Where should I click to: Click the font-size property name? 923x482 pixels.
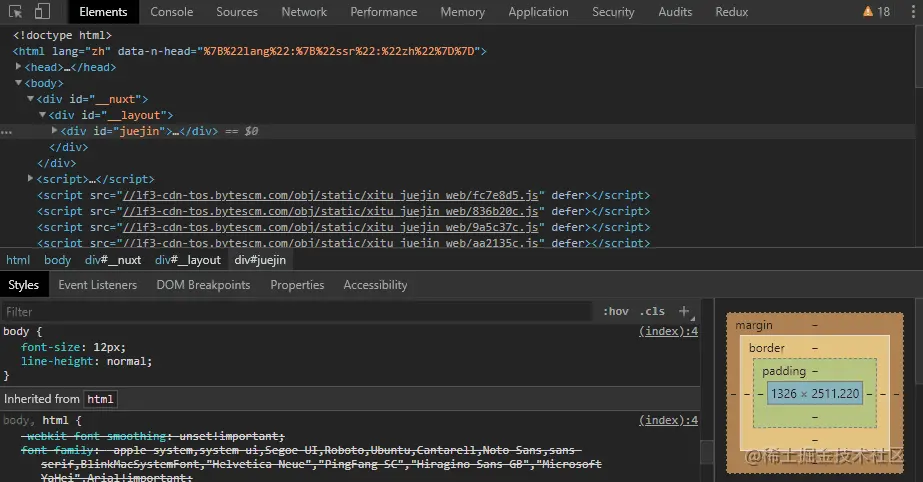[x=51, y=347]
